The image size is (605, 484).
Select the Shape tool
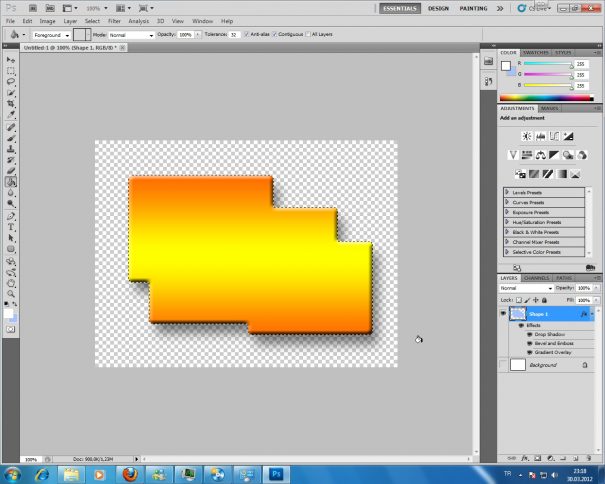click(11, 249)
